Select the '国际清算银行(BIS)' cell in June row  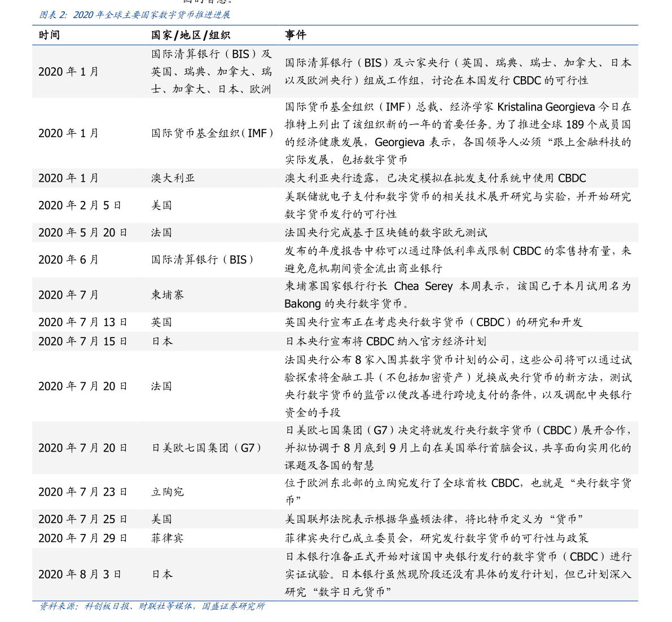pos(203,260)
